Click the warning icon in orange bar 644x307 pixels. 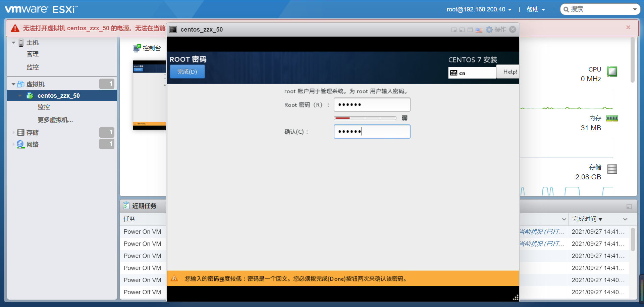pyautogui.click(x=174, y=278)
